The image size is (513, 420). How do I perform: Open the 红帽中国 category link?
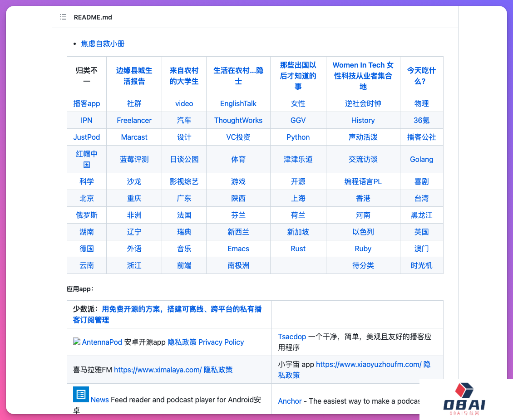(x=87, y=159)
